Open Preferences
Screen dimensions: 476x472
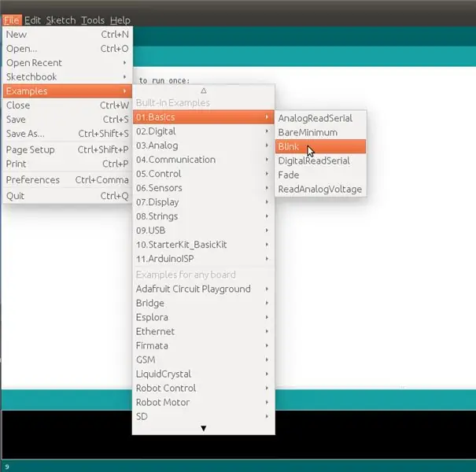[68, 179]
